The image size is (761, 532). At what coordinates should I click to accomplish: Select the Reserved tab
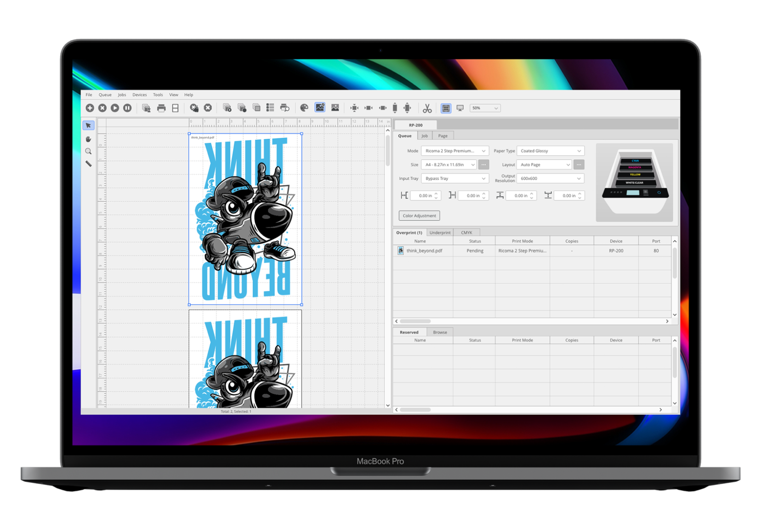(x=409, y=332)
